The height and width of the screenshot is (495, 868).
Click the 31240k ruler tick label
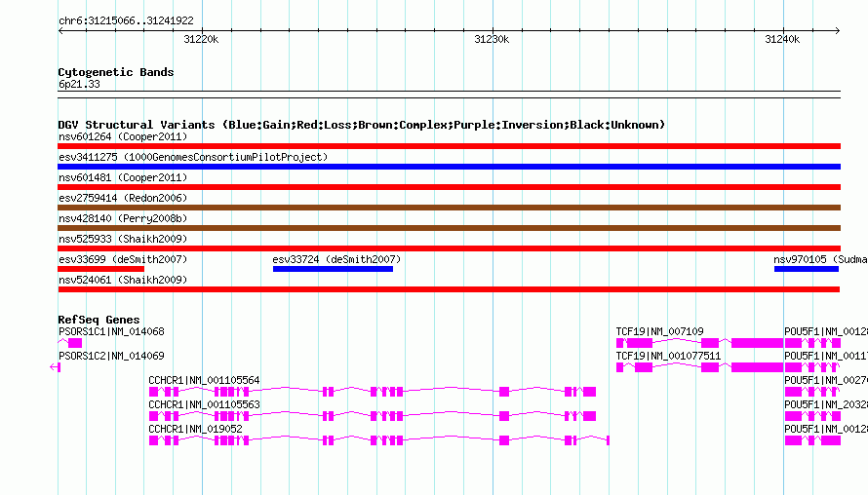click(x=782, y=39)
